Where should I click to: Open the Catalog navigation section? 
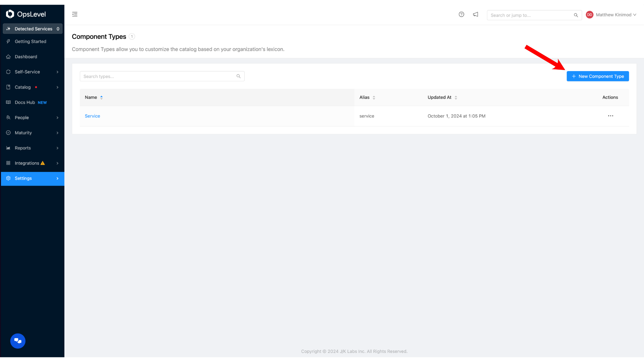(32, 87)
